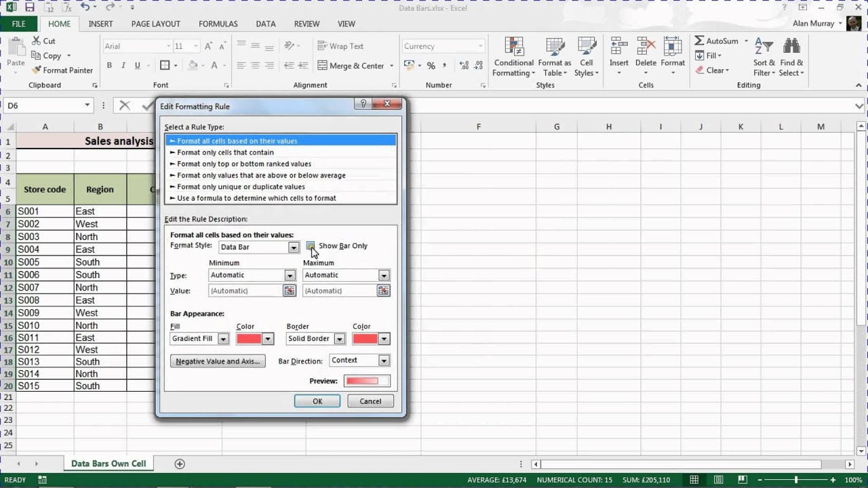The image size is (868, 488).
Task: Enable the Show Bar Only checkbox
Action: (311, 246)
